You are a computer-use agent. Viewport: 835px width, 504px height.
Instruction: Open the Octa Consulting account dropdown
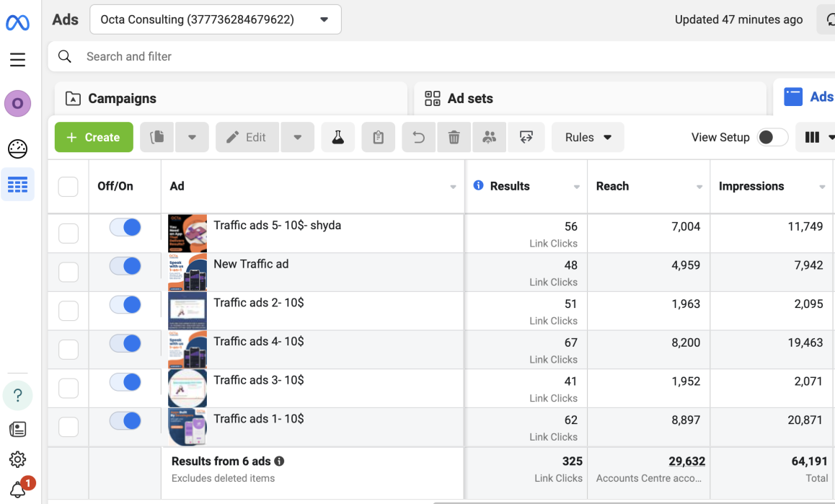coord(216,19)
